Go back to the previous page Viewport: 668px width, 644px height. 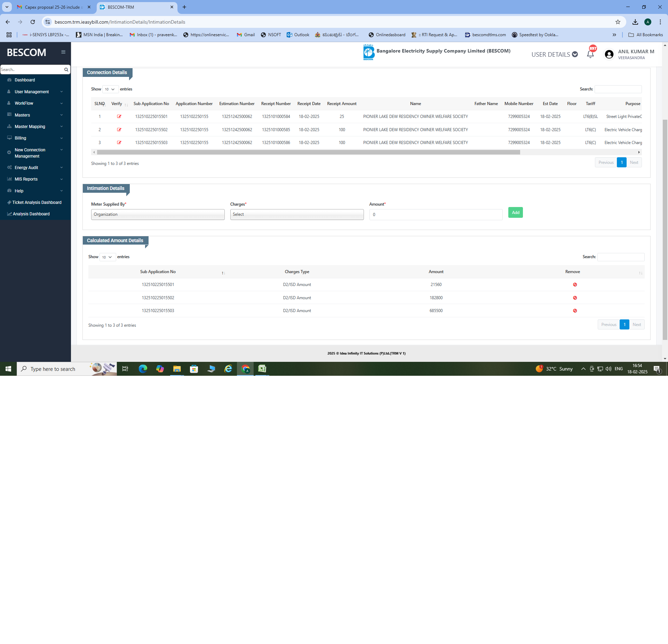(8, 22)
